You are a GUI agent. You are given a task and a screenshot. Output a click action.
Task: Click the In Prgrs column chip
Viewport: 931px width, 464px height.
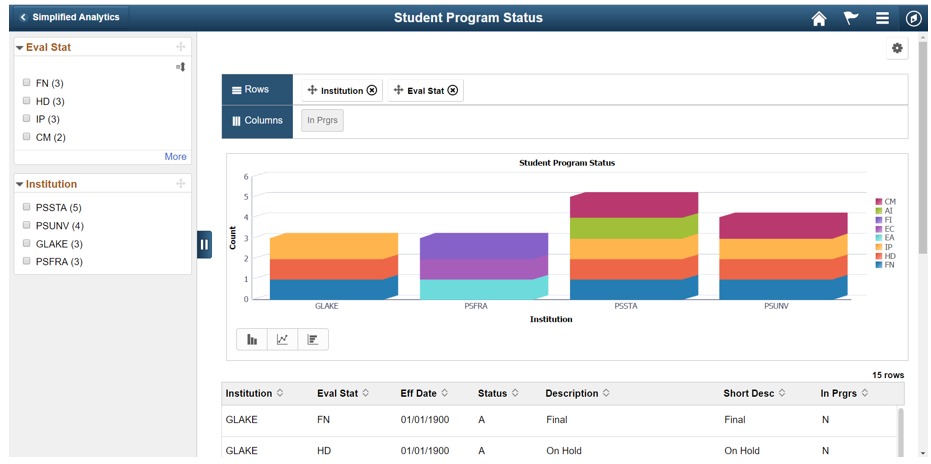click(x=322, y=121)
